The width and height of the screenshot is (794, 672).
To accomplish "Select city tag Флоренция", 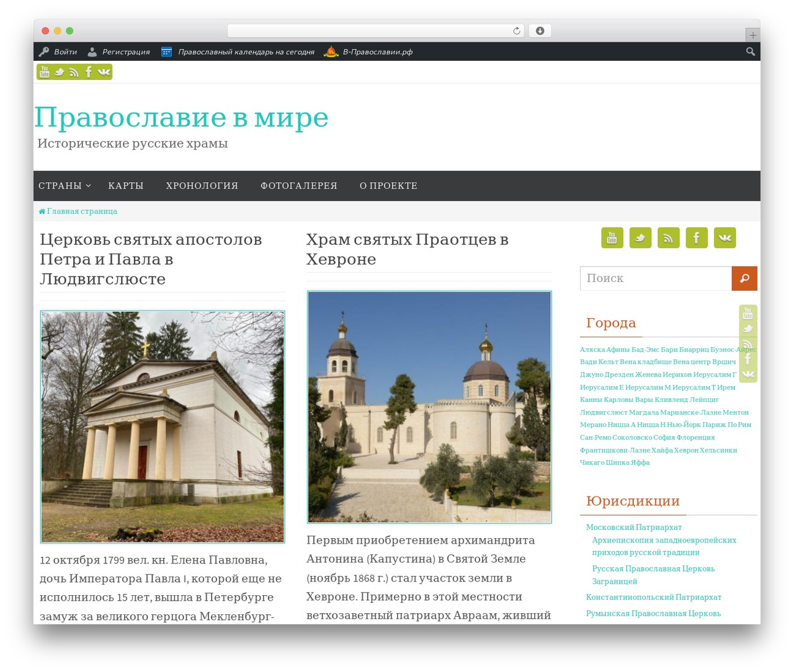I will (x=695, y=438).
